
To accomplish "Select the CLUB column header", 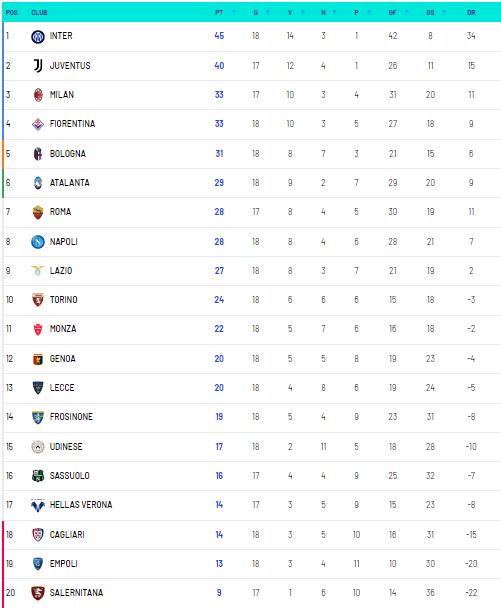I will coord(39,12).
